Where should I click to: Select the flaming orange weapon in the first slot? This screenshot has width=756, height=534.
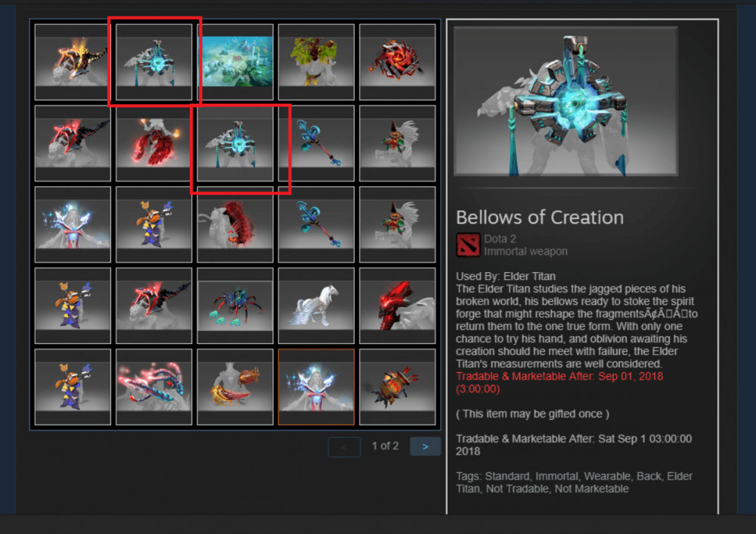(x=73, y=62)
